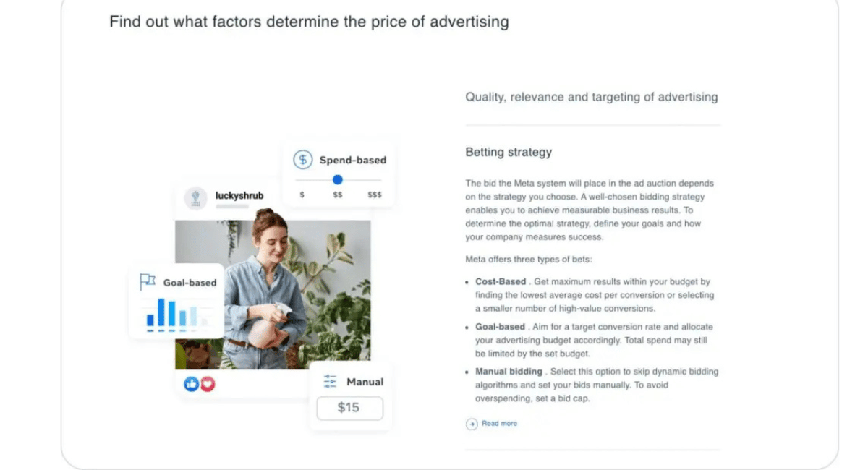868x470 pixels.
Task: Select the single $ spend level label
Action: [302, 195]
